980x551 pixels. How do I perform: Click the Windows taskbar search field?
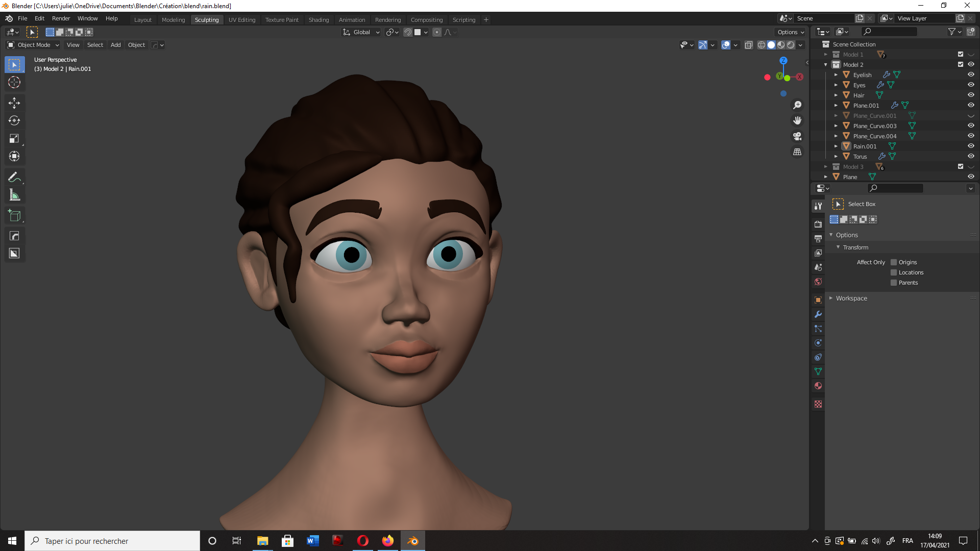pyautogui.click(x=112, y=541)
